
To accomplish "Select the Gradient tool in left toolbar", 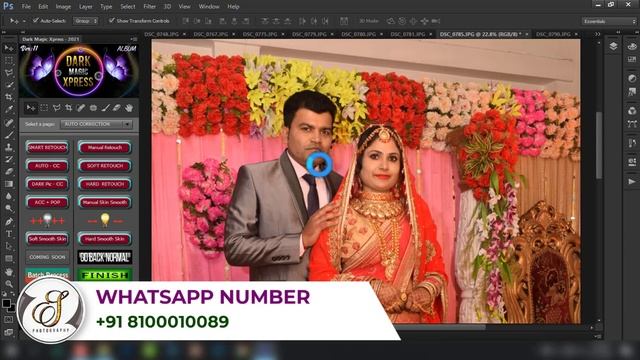I will [9, 184].
